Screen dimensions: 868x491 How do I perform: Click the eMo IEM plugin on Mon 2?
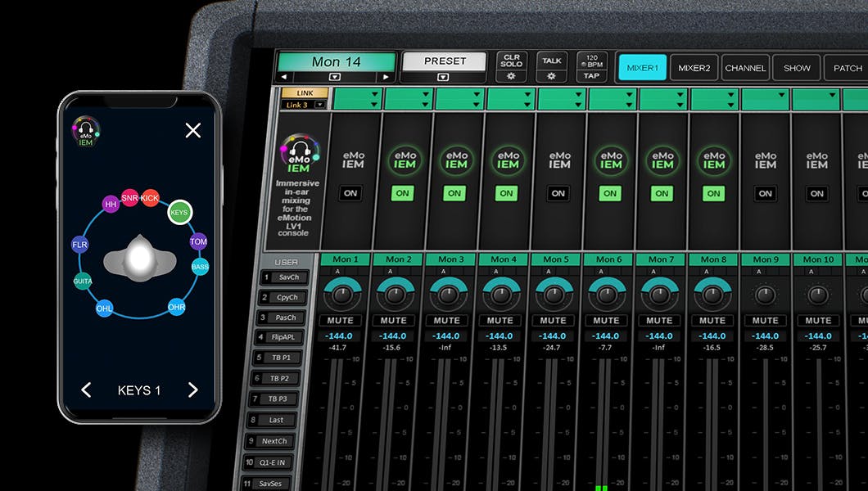coord(405,159)
